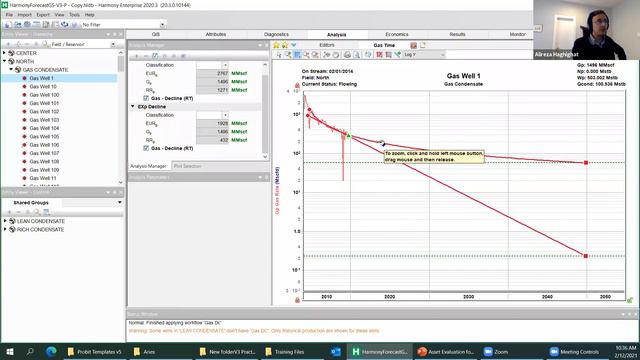The image size is (640, 360).
Task: Click the add icon in Shared Groups toolbar
Action: coord(9,212)
